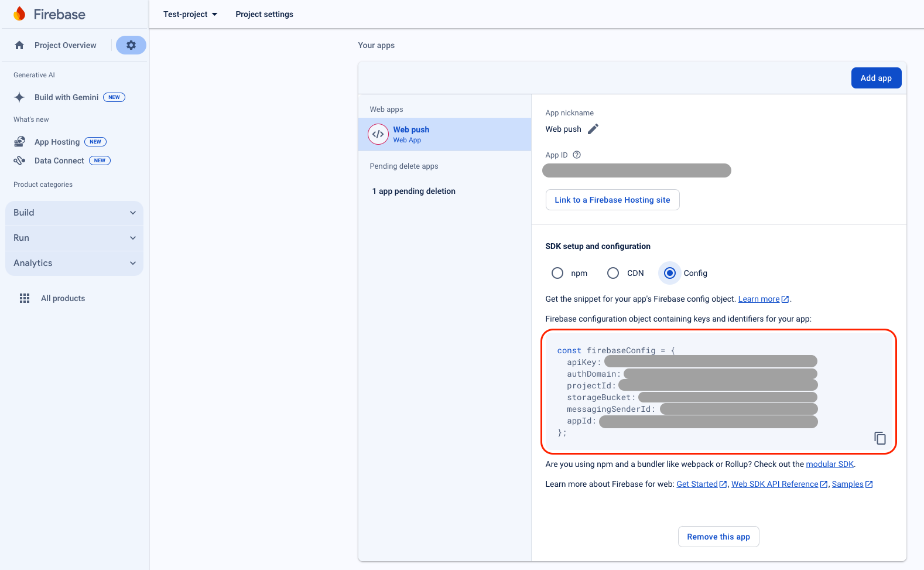Select the Config radio button

670,273
